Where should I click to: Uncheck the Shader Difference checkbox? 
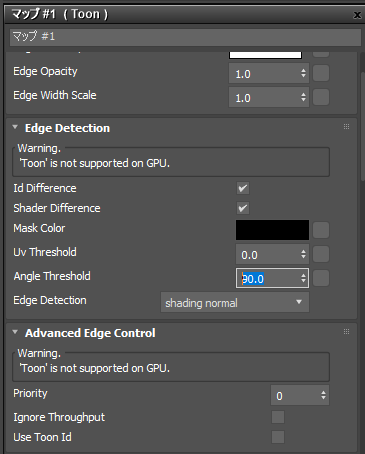[243, 208]
